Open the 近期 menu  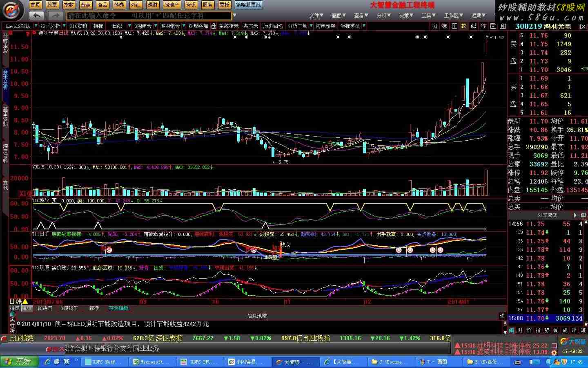coord(478,16)
